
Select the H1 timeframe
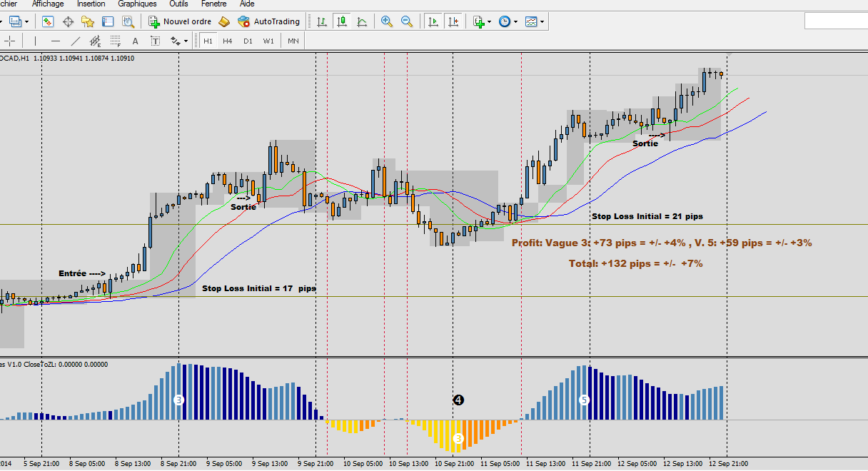[208, 41]
